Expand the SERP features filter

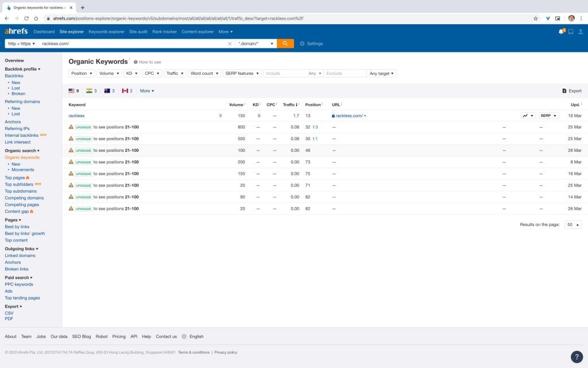[242, 74]
